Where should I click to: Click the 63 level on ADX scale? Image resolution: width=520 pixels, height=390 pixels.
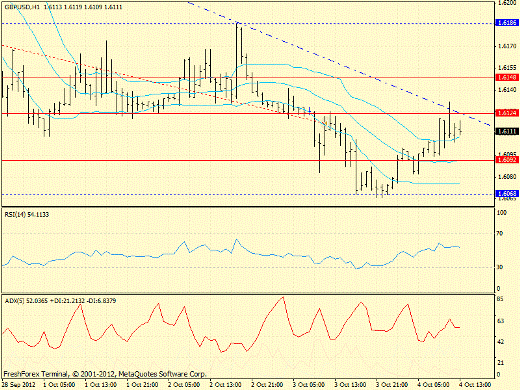point(500,321)
